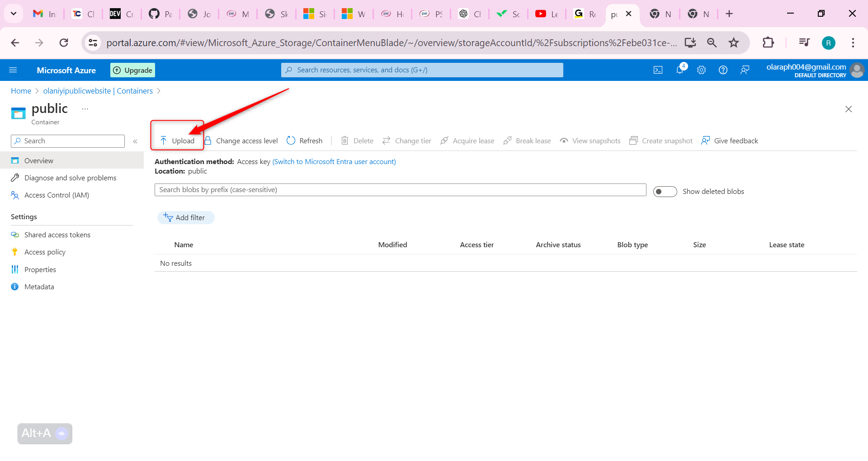Open the notifications bell
The height and width of the screenshot is (461, 868).
(x=680, y=70)
